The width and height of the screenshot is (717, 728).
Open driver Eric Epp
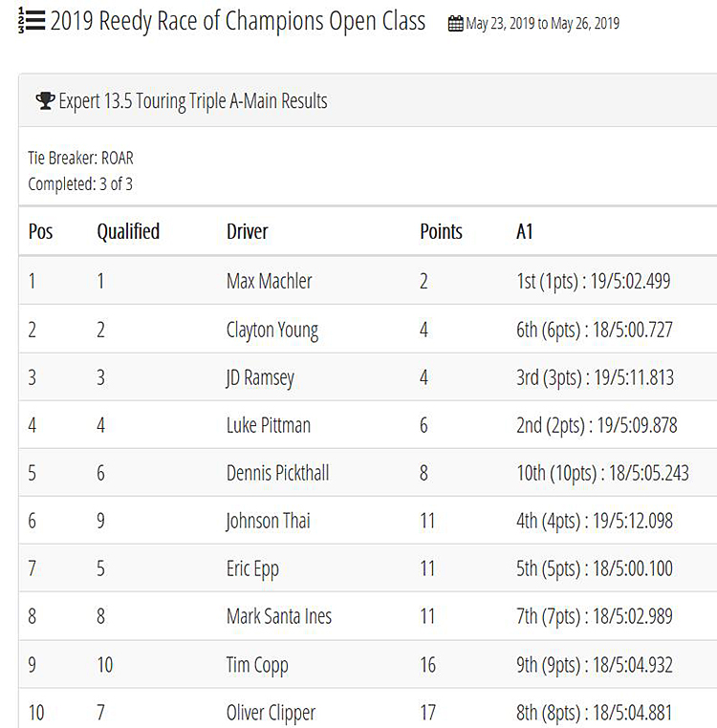pos(252,569)
